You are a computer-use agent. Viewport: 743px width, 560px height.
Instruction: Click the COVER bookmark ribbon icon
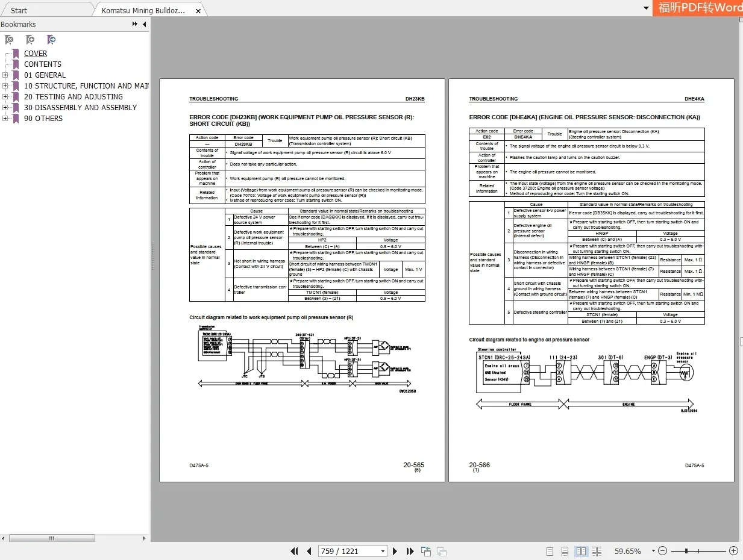(16, 54)
